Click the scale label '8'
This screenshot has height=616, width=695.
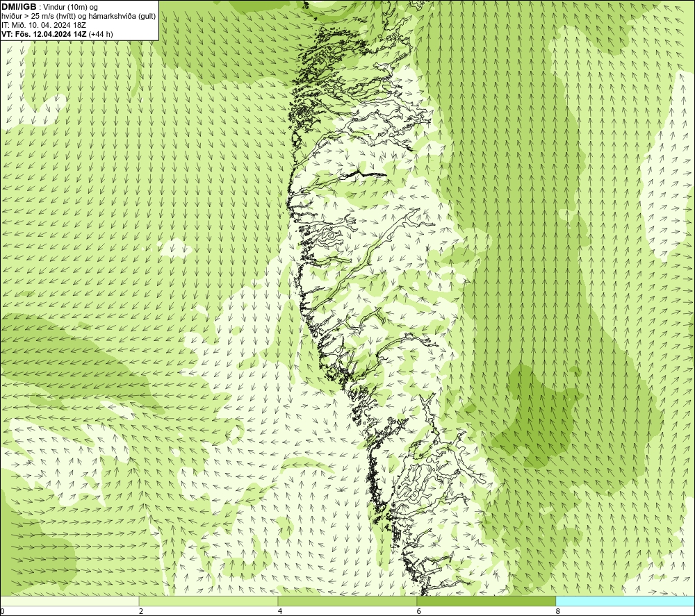(557, 612)
